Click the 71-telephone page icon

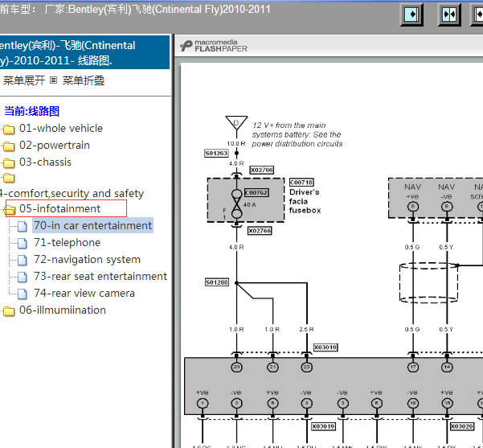23,243
